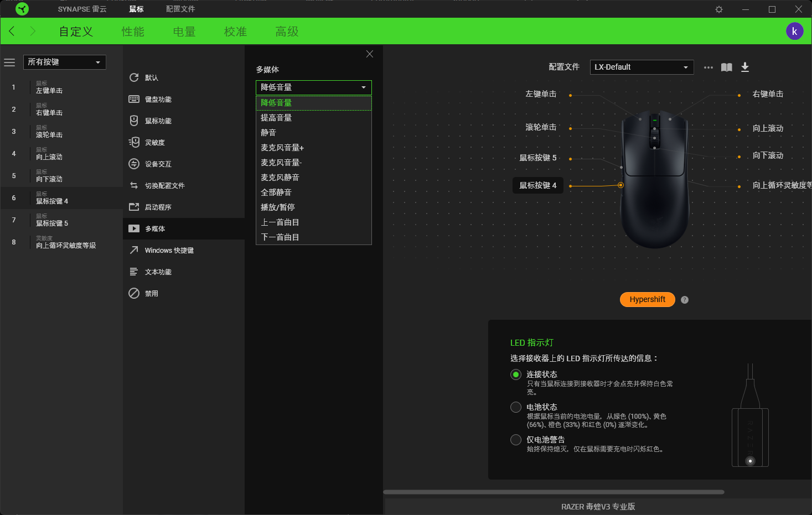Screen dimensions: 812x515
Task: Click the Hypershift help question mark
Action: click(x=685, y=300)
